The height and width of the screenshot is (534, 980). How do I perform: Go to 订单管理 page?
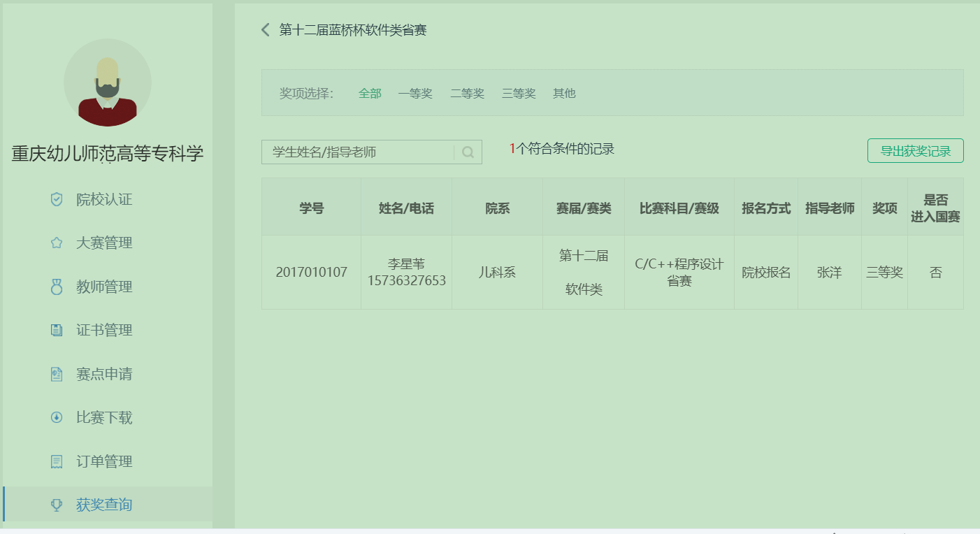[x=104, y=461]
